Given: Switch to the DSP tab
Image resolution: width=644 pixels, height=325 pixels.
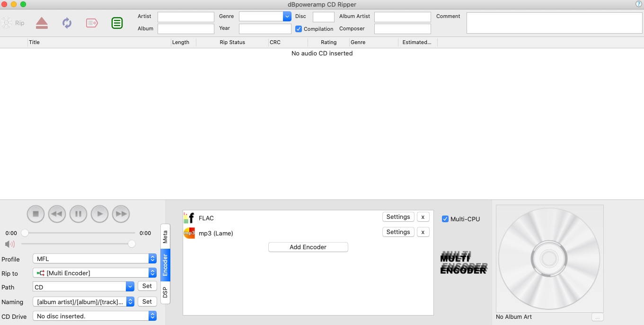Looking at the screenshot, I should 165,292.
